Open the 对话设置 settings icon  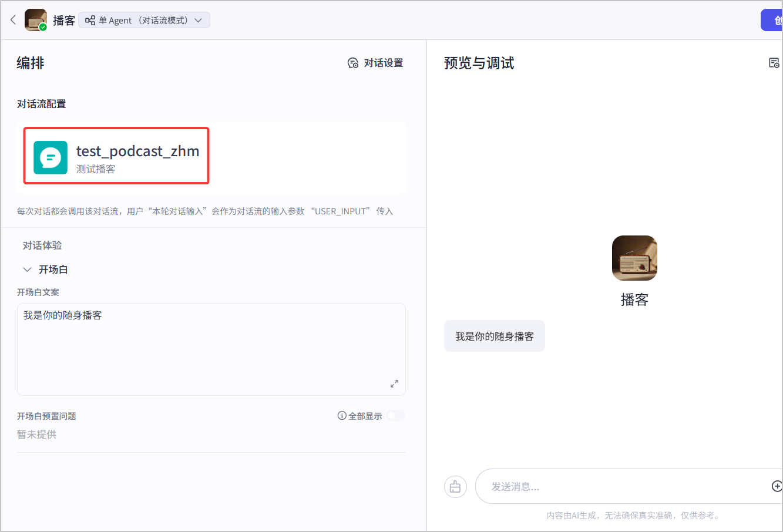pyautogui.click(x=353, y=63)
